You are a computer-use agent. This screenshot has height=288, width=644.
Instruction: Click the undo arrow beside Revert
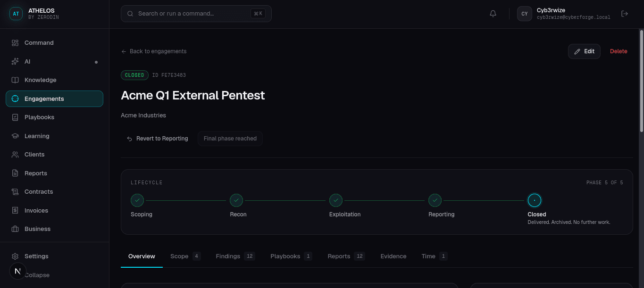[x=129, y=139]
